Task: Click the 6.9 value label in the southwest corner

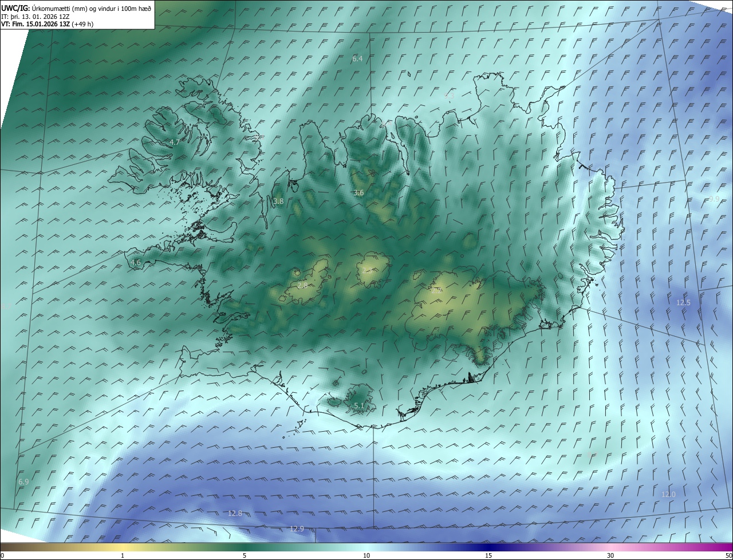Action: coord(23,482)
